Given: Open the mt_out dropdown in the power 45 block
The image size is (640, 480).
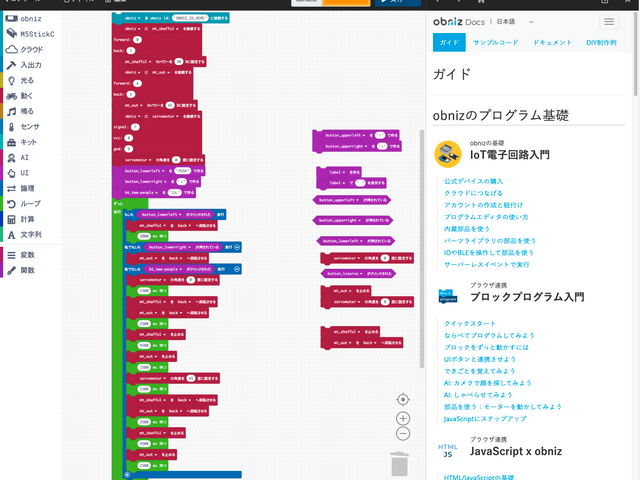Looking at the screenshot, I should click(133, 105).
